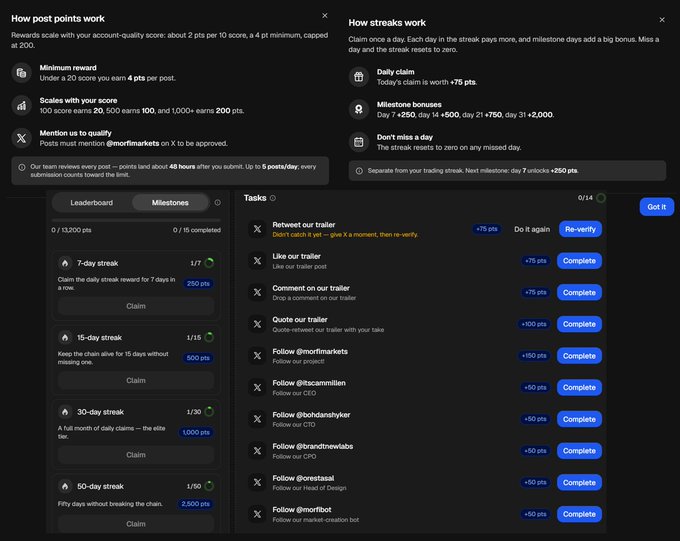Complete the Follow @morfibot task
The image size is (680, 541).
click(x=579, y=514)
